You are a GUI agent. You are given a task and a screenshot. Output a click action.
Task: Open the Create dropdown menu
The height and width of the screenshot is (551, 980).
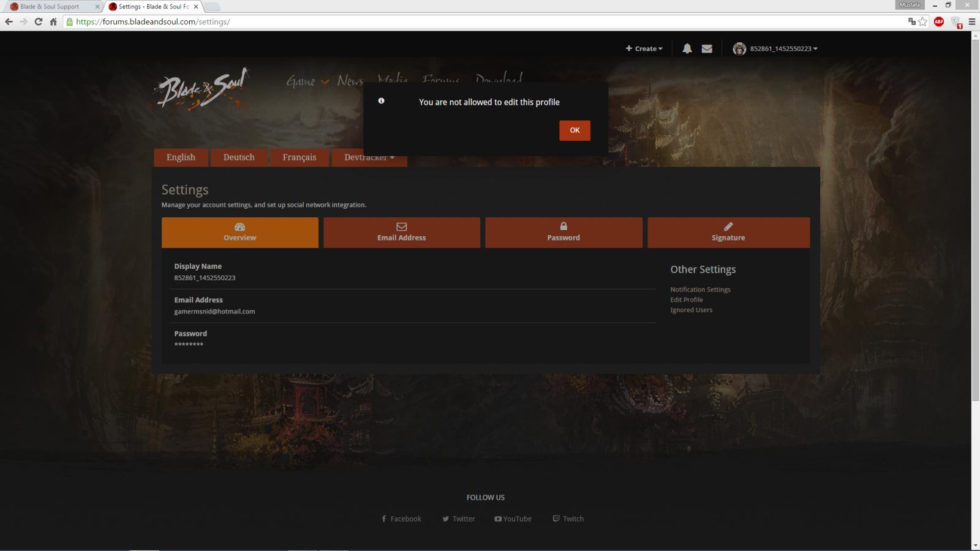(x=644, y=48)
